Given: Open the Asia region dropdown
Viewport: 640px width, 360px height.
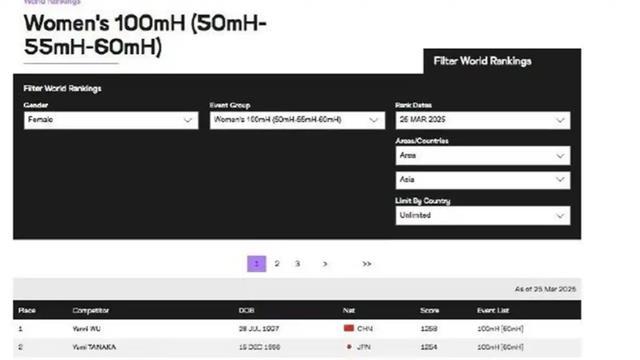Looking at the screenshot, I should coord(483,180).
